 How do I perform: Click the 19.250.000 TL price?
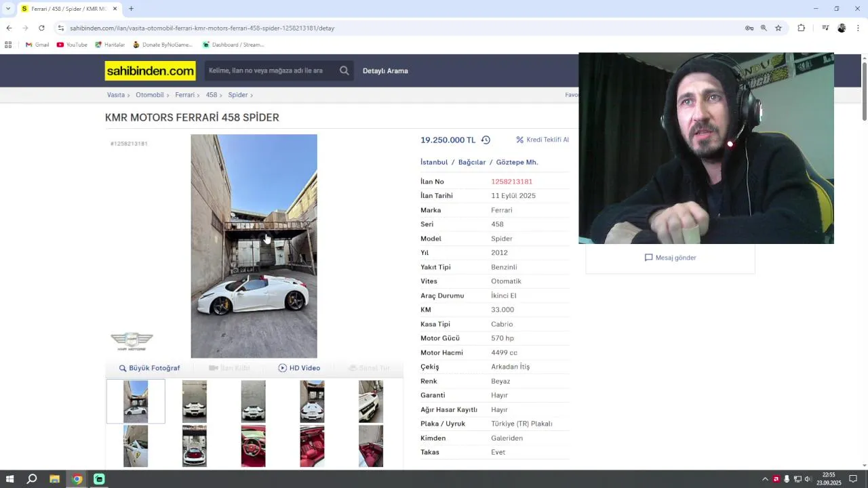click(x=448, y=140)
